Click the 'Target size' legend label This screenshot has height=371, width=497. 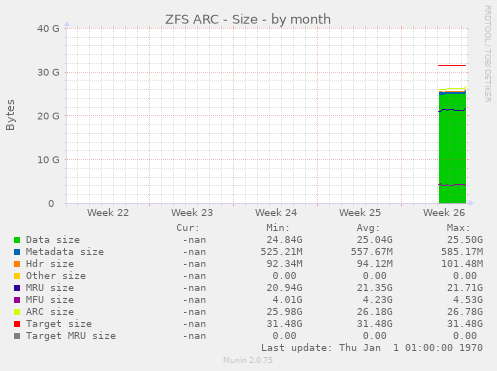pyautogui.click(x=59, y=324)
